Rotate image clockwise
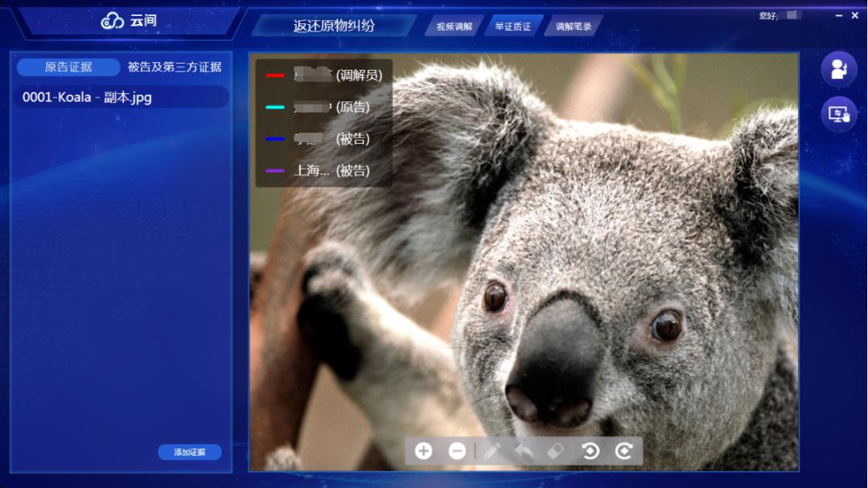This screenshot has height=488, width=868. click(624, 451)
